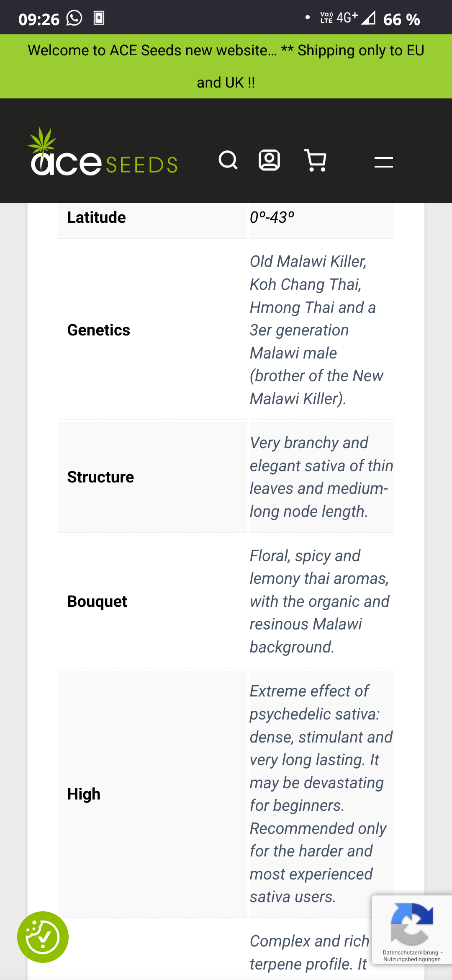Open the site search icon
452x980 pixels.
[x=228, y=160]
